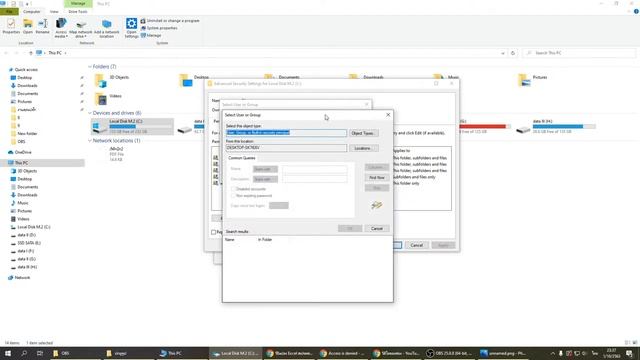Expand the chevron after This PC breadcrumb
640x360 pixels.
(x=65, y=53)
